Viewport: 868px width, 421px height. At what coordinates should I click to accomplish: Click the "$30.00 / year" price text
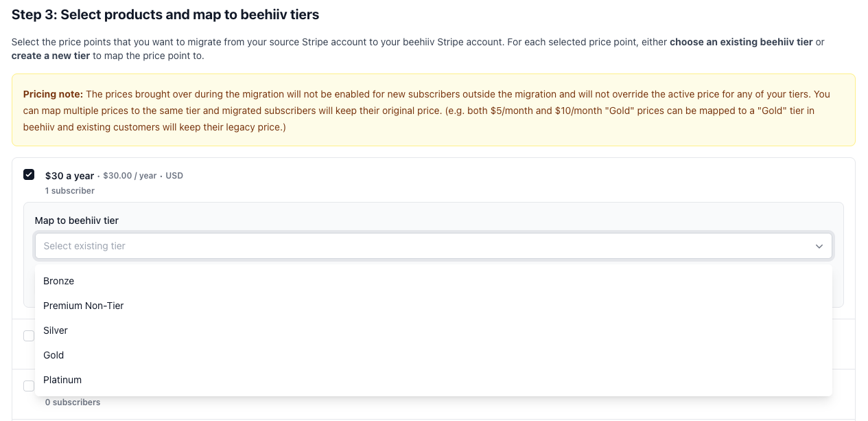[x=130, y=176]
